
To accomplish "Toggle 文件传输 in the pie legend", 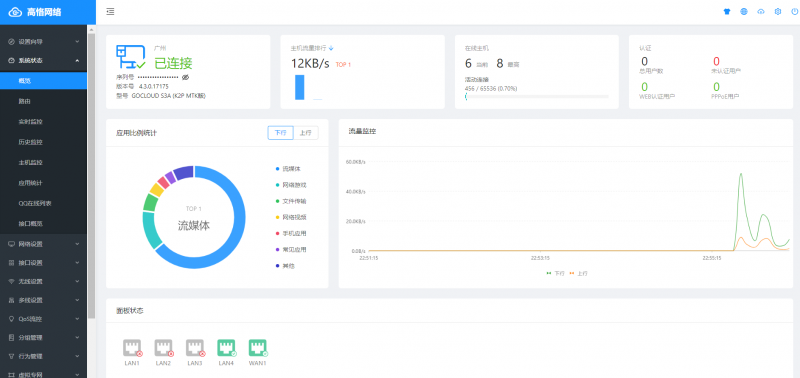I will pos(291,201).
